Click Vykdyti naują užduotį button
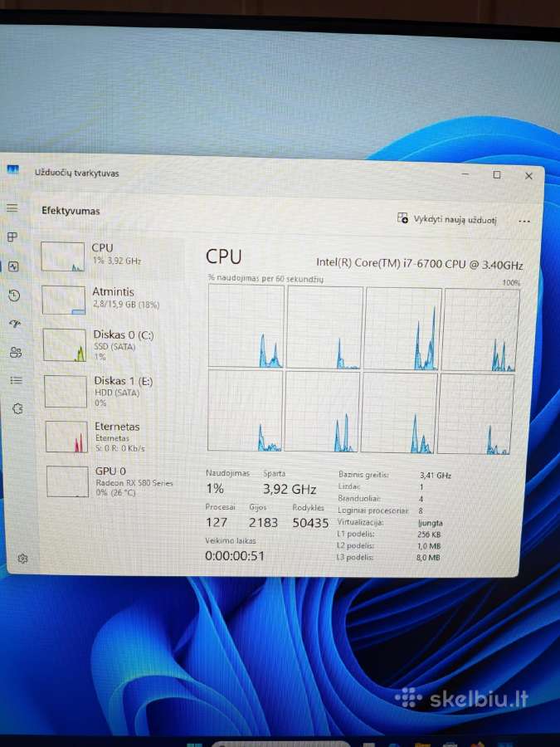 coord(447,219)
